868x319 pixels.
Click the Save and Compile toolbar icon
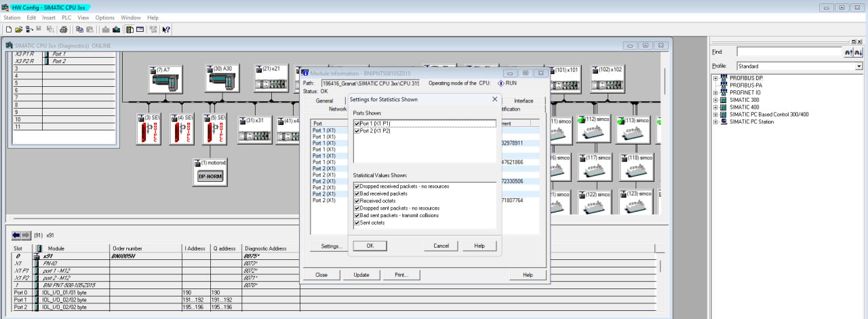pos(50,30)
